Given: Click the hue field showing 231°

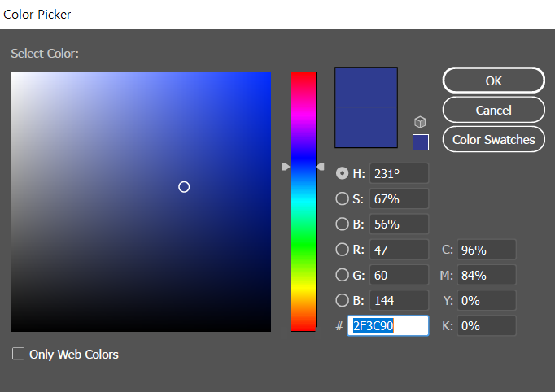Looking at the screenshot, I should (x=399, y=173).
